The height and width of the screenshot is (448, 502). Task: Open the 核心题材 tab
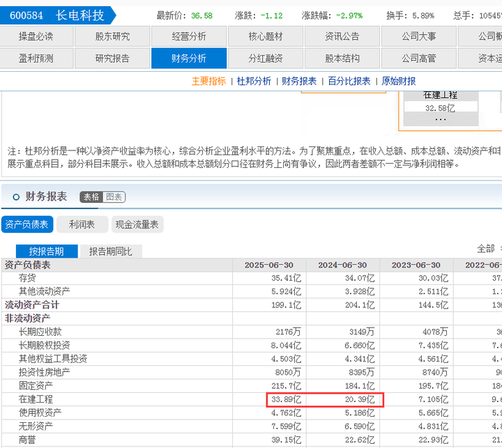click(x=266, y=36)
